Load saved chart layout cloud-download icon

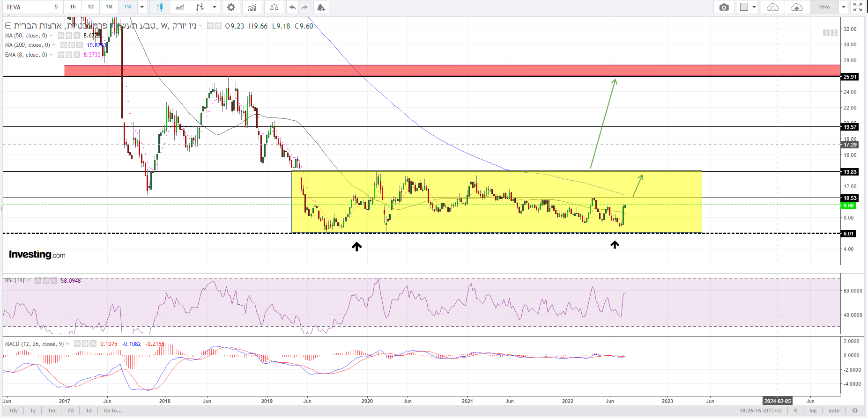point(772,7)
